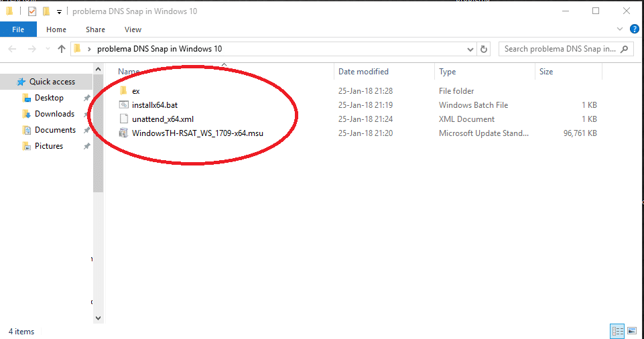This screenshot has height=339, width=644.
Task: Open Pictures in the navigation pane
Action: click(48, 145)
